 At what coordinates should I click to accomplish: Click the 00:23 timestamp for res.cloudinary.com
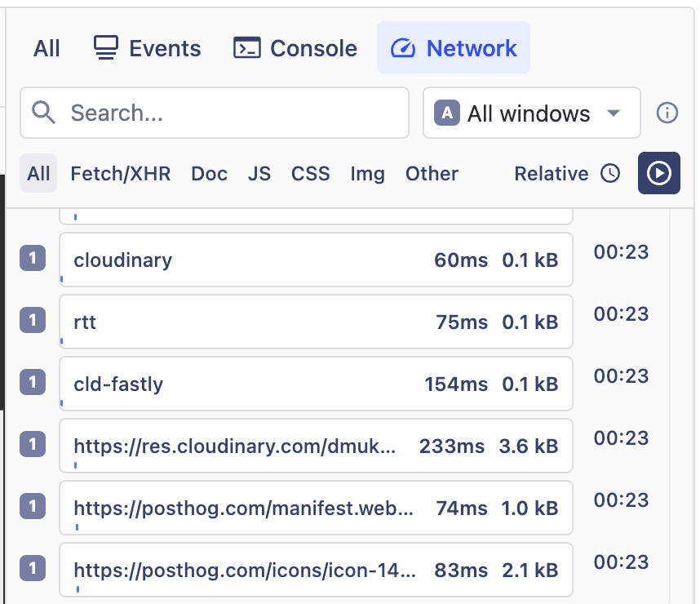tap(621, 438)
